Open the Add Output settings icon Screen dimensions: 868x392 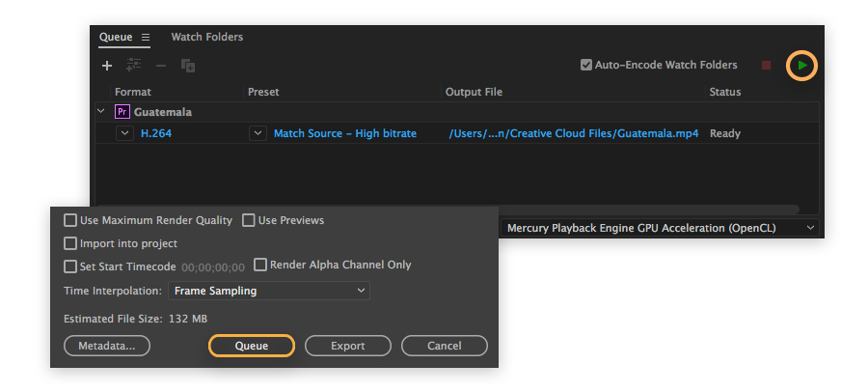coord(134,66)
